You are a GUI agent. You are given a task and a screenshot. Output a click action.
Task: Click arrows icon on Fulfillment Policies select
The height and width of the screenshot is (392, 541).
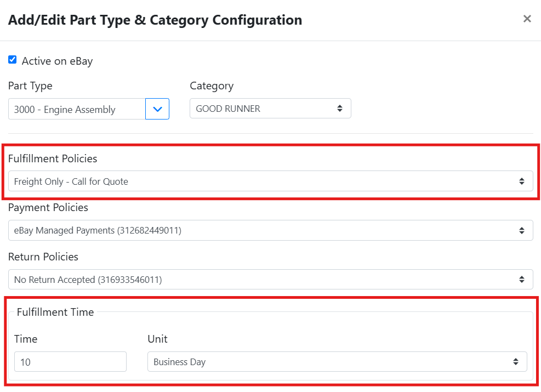tap(522, 181)
